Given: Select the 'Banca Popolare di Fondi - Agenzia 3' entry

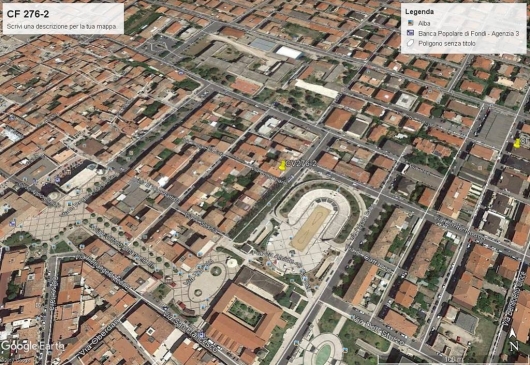Looking at the screenshot, I should [468, 33].
